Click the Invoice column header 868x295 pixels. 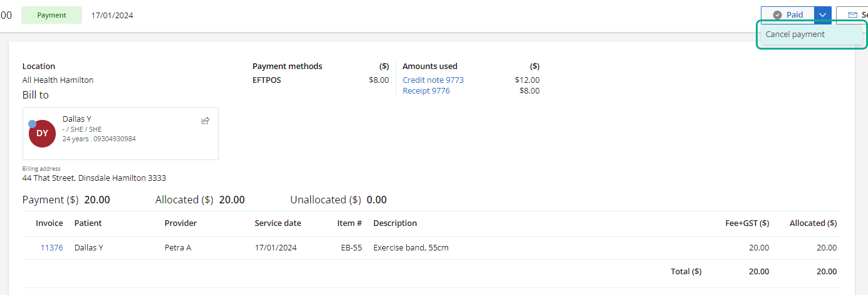point(50,223)
